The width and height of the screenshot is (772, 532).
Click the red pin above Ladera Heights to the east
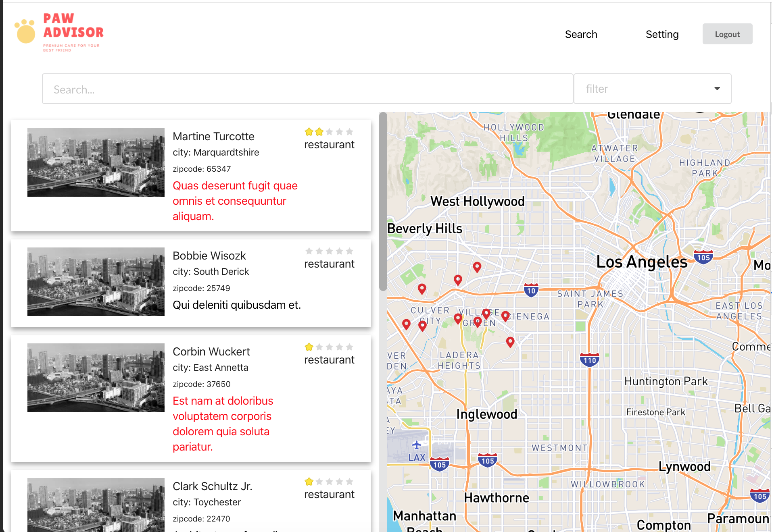coord(510,342)
